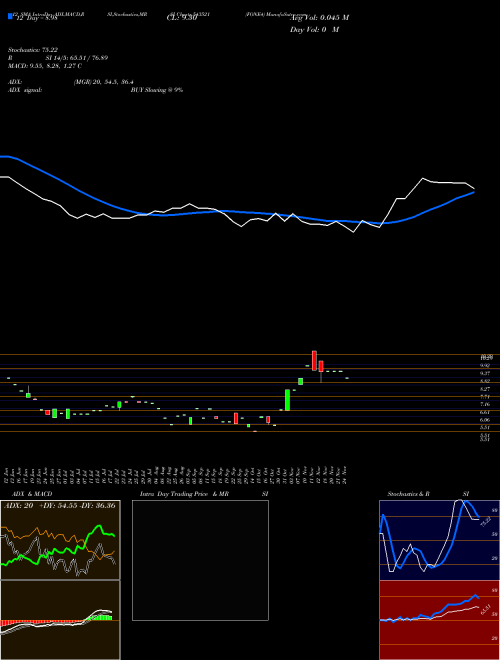Image resolution: width=500 pixels, height=660 pixels.
Task: Click the 'BUY Slowing @ 9%' signal text
Action: pos(157,90)
